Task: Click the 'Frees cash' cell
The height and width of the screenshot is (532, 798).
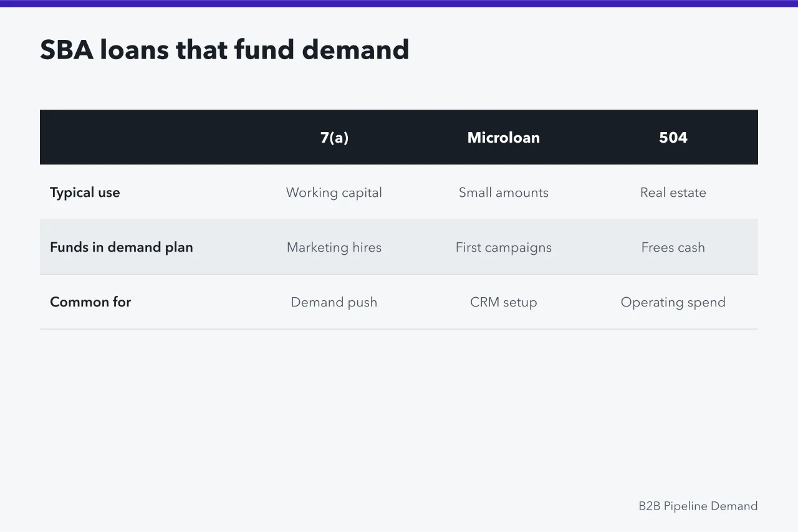Action: [673, 247]
